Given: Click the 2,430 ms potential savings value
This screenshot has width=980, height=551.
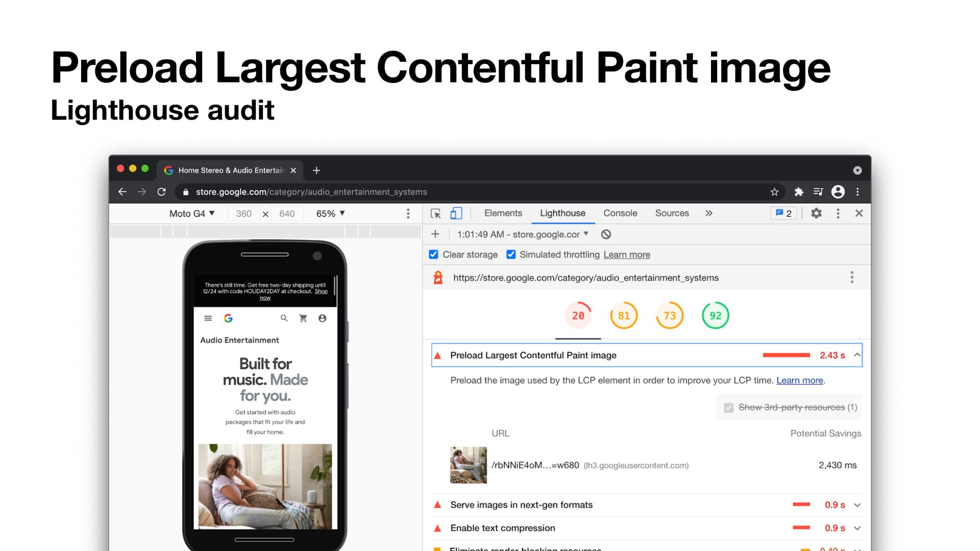Looking at the screenshot, I should point(838,465).
